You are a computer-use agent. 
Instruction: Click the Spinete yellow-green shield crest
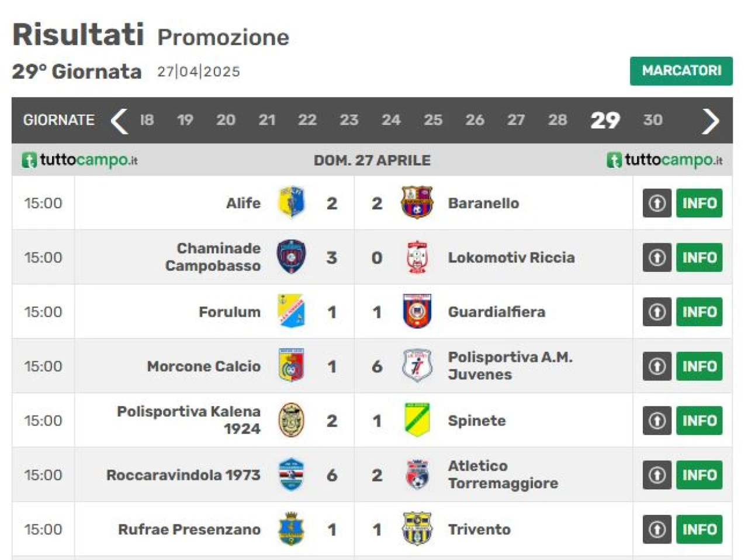417,420
